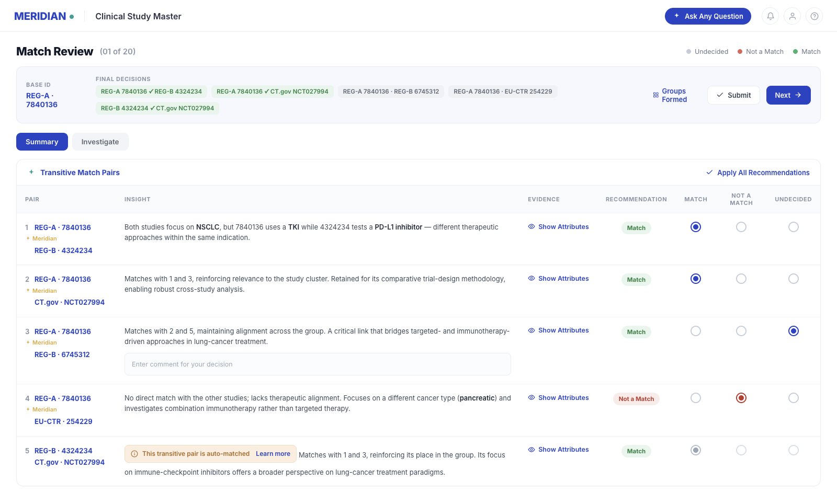This screenshot has width=837, height=504.
Task: Click the Groups Formed grid icon
Action: [x=655, y=95]
